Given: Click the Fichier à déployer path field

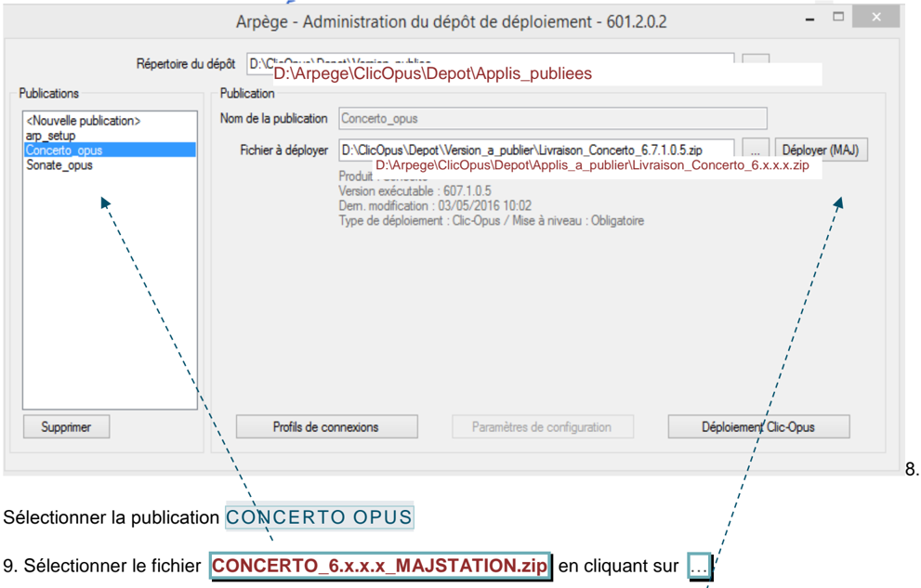Looking at the screenshot, I should point(536,150).
